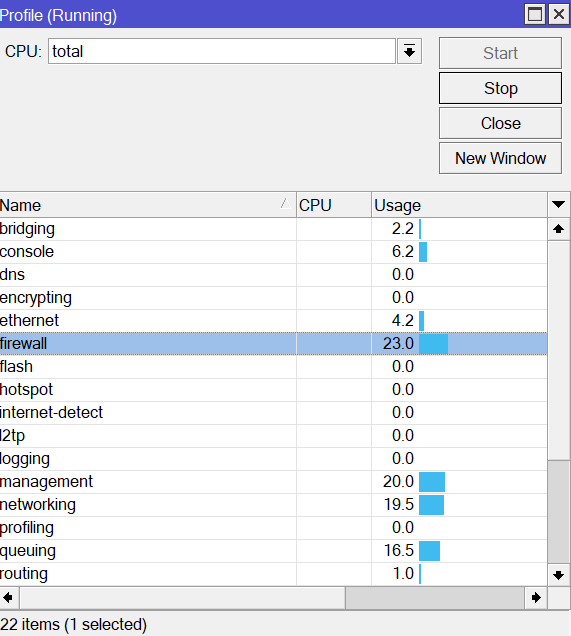Click the disabled Start button
Image resolution: width=571 pixels, height=636 pixels.
(x=500, y=53)
